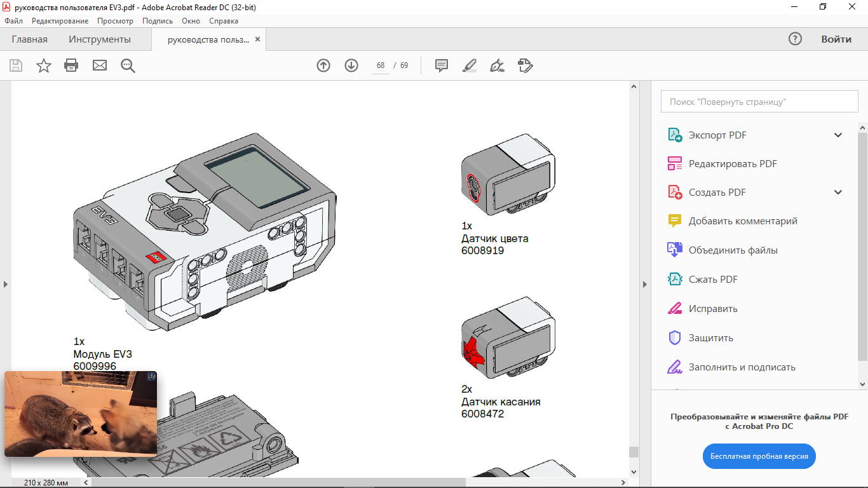The image size is (868, 488).
Task: Click the Датчик цвета text label
Action: [495, 238]
